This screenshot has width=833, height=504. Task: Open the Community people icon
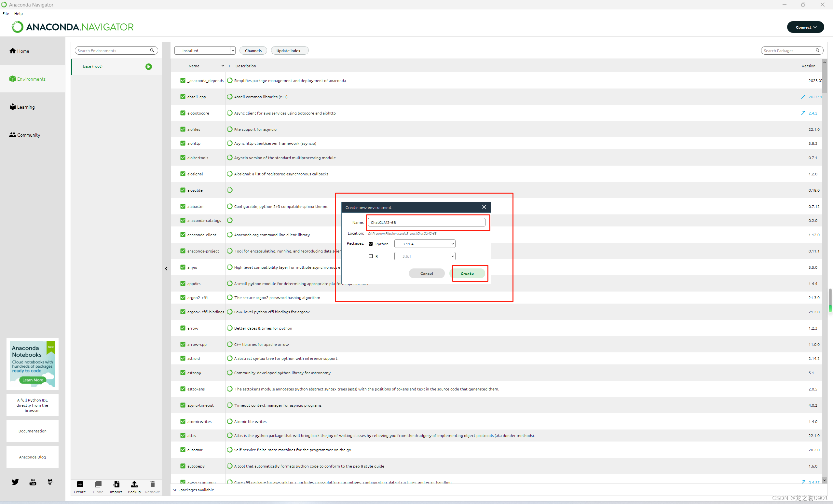[x=12, y=134]
